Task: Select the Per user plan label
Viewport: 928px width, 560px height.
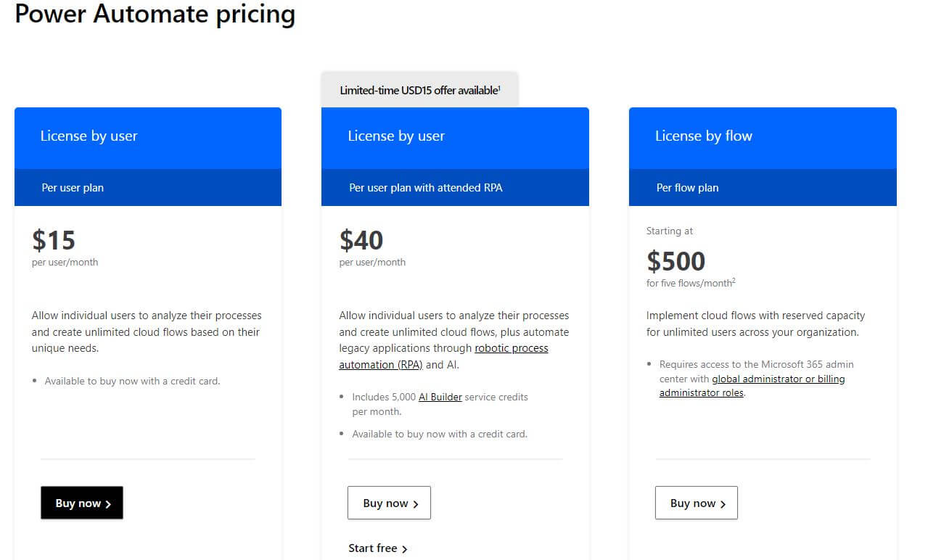Action: point(73,188)
